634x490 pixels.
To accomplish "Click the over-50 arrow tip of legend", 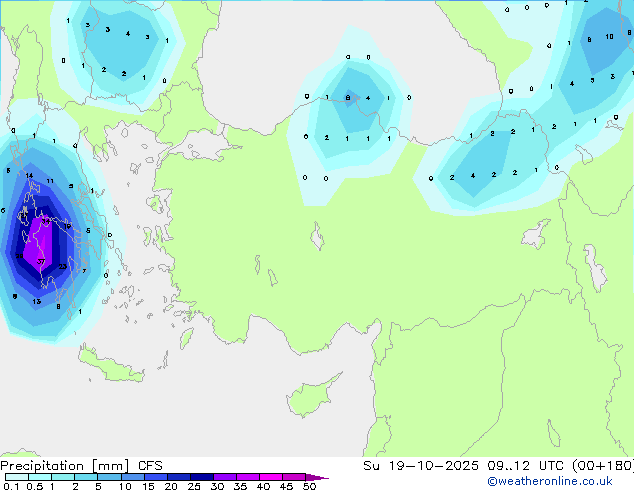I will [317, 477].
